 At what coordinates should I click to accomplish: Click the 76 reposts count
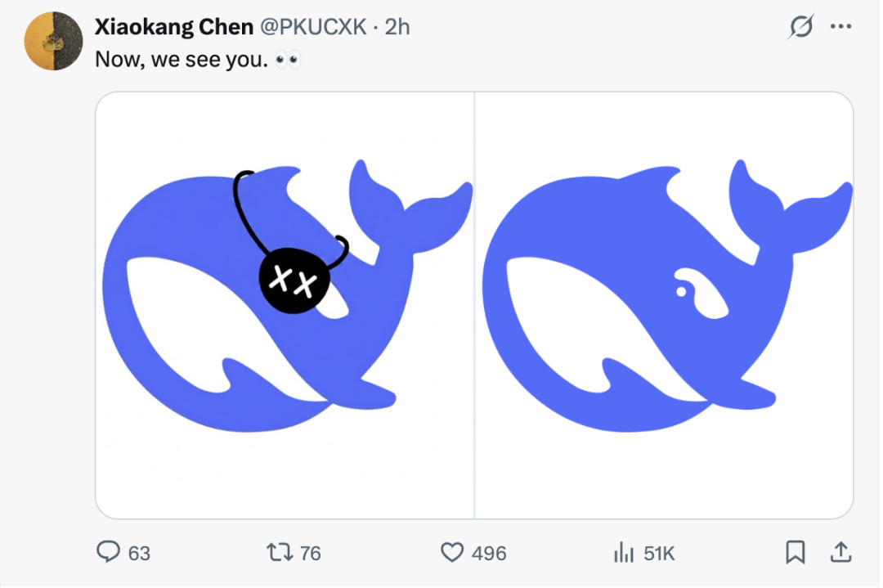point(311,554)
